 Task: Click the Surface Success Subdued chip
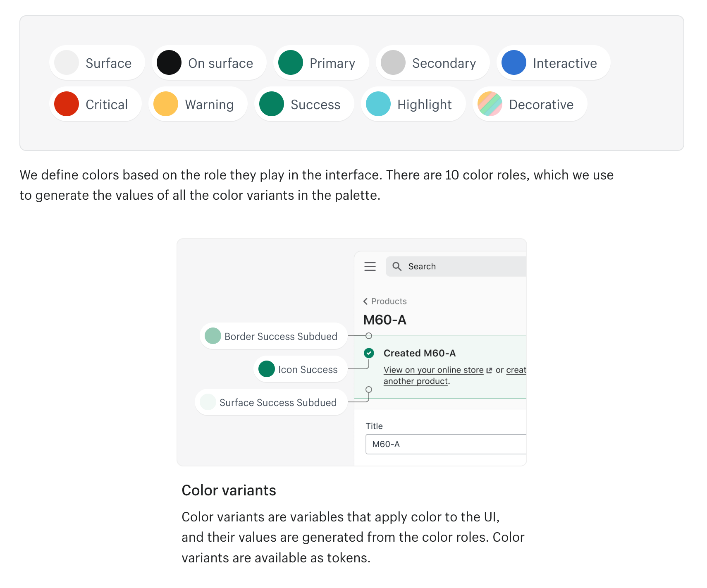(x=271, y=402)
